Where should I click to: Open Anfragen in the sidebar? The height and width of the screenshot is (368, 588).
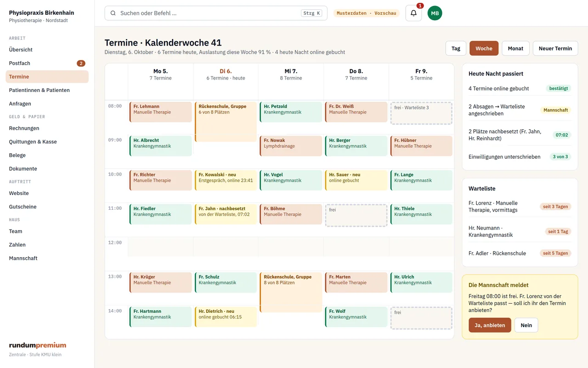point(47,103)
